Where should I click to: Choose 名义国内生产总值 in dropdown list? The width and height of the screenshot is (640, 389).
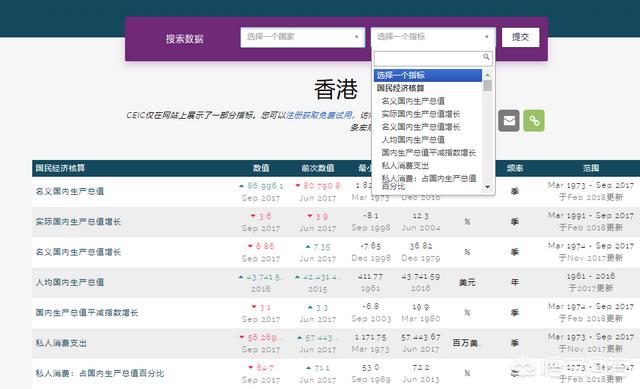pyautogui.click(x=413, y=101)
